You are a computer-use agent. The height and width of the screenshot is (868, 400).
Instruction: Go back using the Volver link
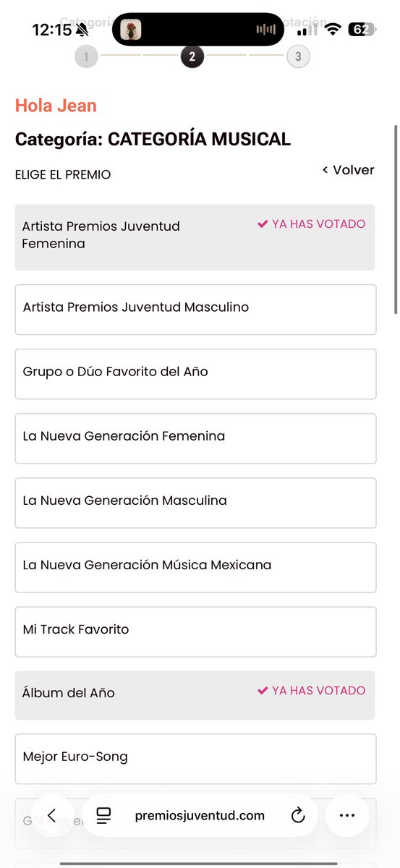tap(349, 170)
